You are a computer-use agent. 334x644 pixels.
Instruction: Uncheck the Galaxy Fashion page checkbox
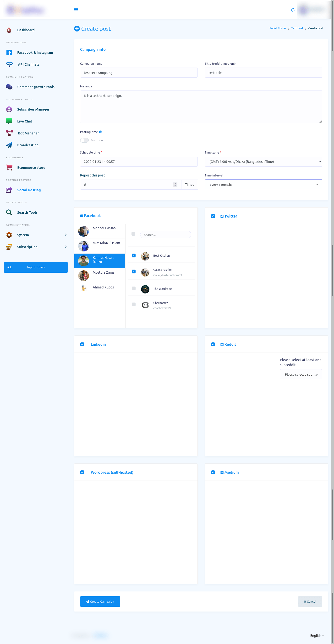133,271
